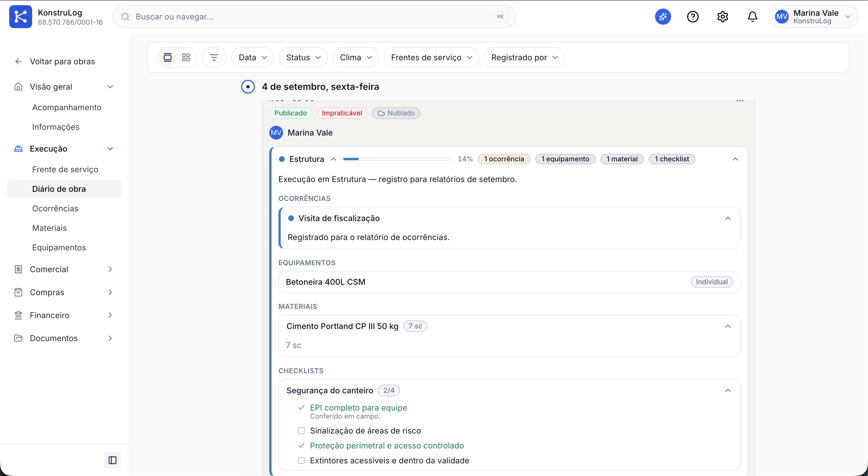Check Sinalização de áreas de risco
The width and height of the screenshot is (868, 476).
[301, 431]
